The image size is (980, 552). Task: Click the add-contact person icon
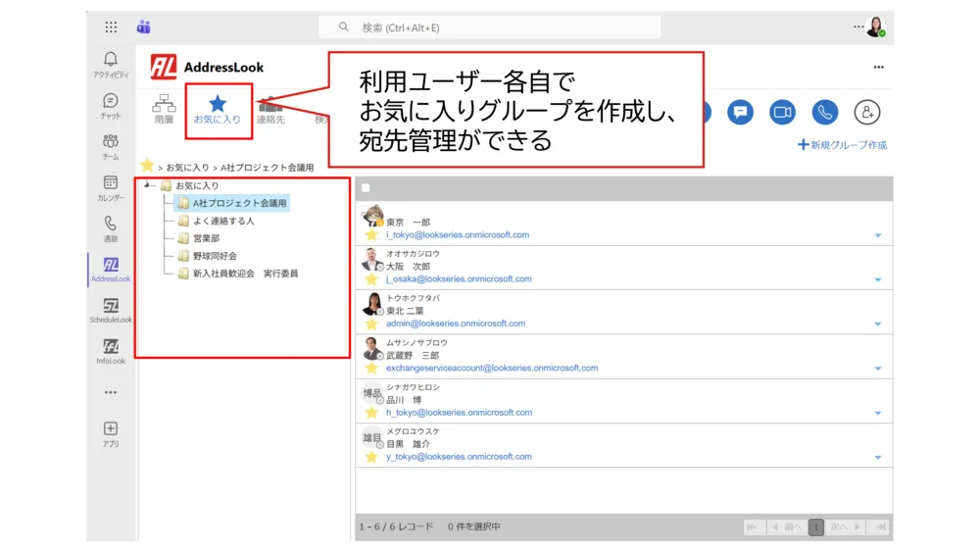pyautogui.click(x=867, y=113)
